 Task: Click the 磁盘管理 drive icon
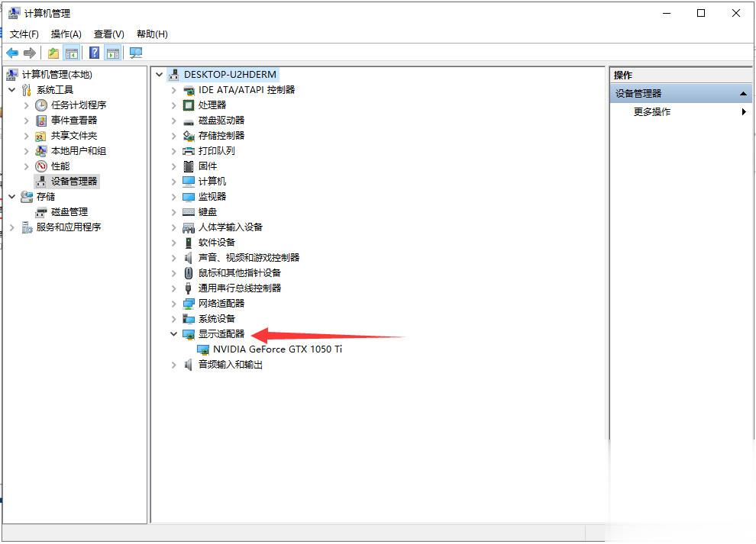[41, 212]
